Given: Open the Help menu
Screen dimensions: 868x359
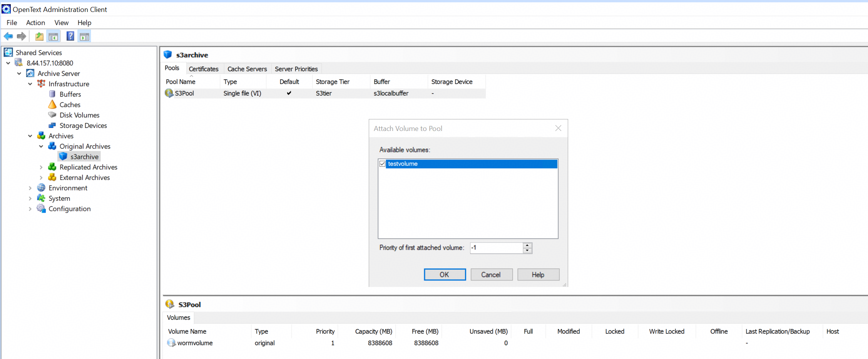Looking at the screenshot, I should pyautogui.click(x=84, y=22).
